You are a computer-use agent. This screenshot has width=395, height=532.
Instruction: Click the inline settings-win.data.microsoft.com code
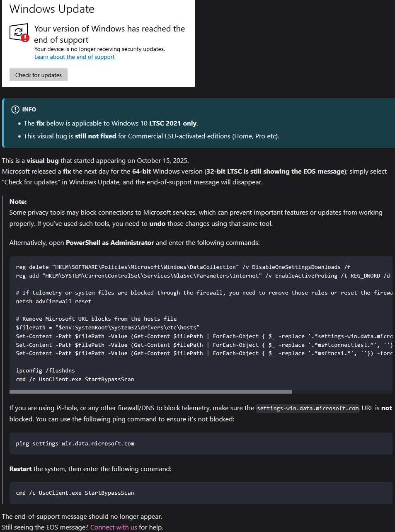pos(308,408)
